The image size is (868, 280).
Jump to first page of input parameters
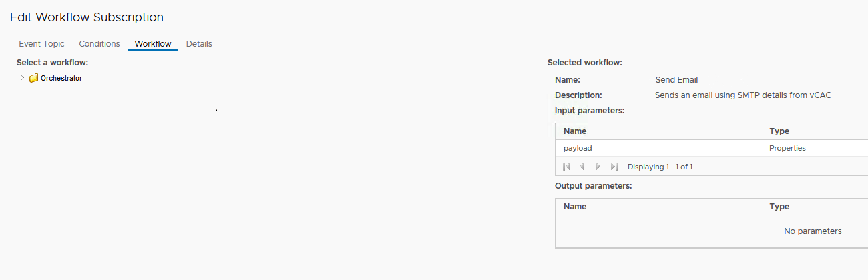point(566,167)
